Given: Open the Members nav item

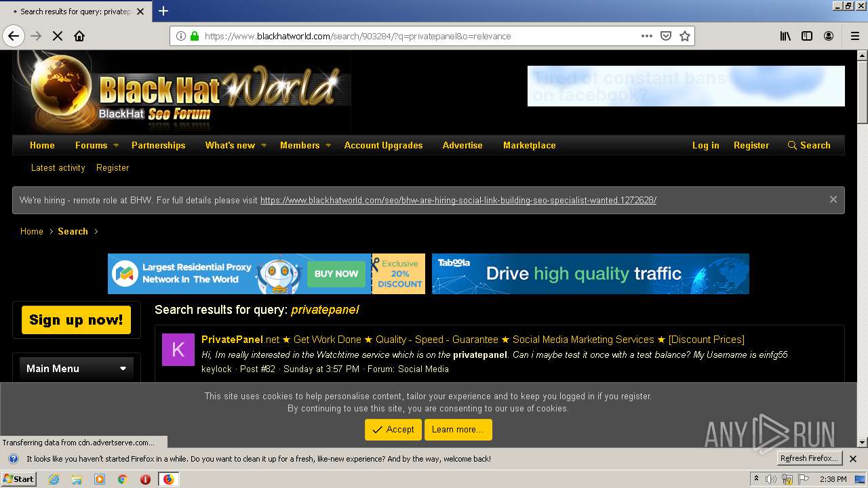Looking at the screenshot, I should tap(300, 145).
